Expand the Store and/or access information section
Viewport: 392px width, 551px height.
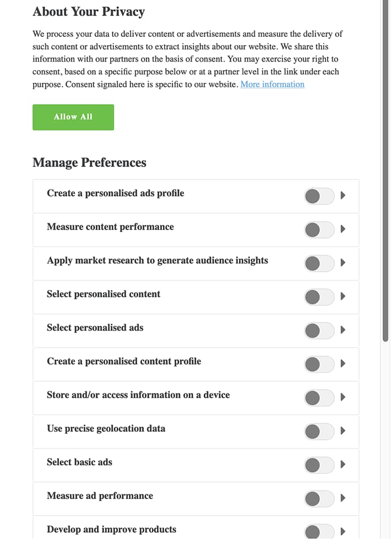click(x=344, y=398)
